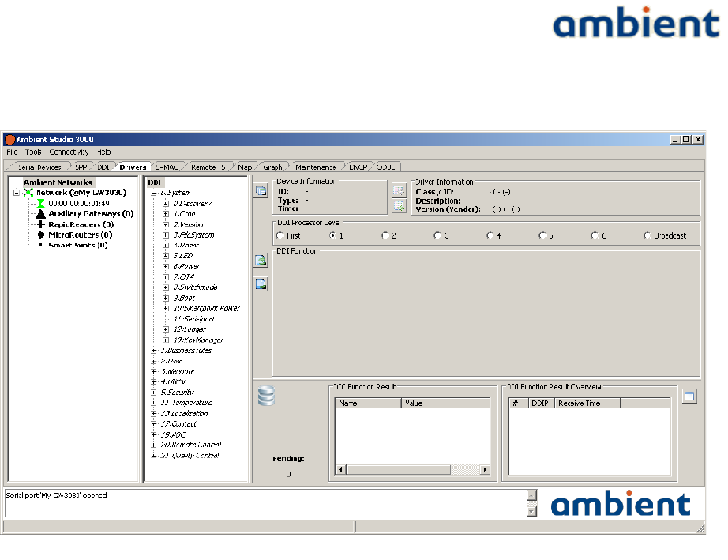Click the stacked-windows icon left of Device Information
The height and width of the screenshot is (560, 728).
tap(261, 190)
